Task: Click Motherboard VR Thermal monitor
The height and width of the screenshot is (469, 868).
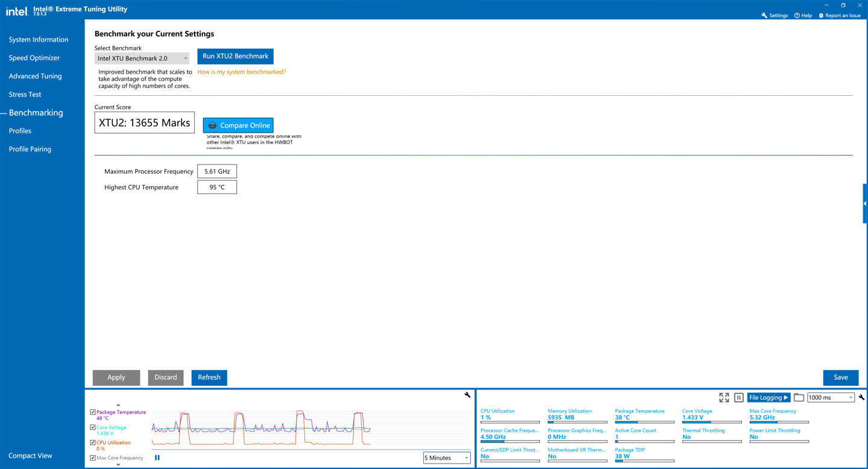Action: click(577, 455)
